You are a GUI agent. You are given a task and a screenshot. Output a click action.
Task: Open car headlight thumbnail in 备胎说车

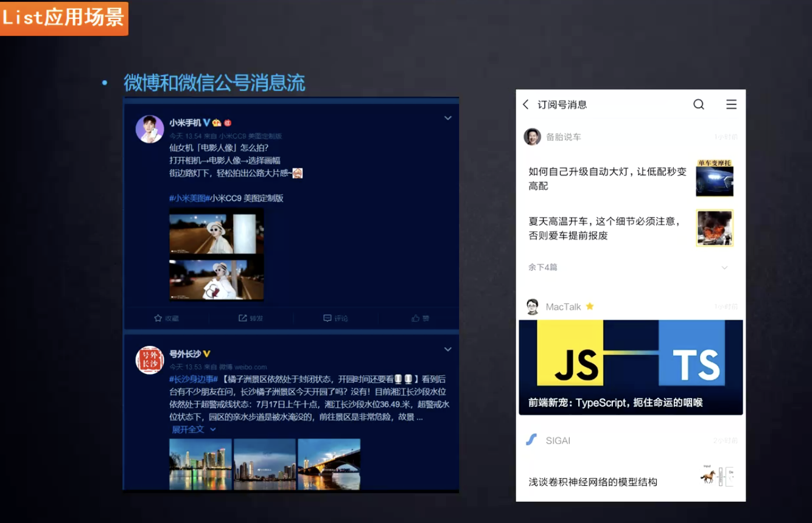point(715,178)
